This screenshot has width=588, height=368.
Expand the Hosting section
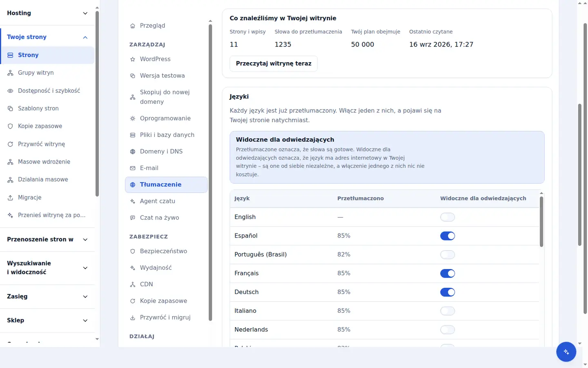coord(47,13)
